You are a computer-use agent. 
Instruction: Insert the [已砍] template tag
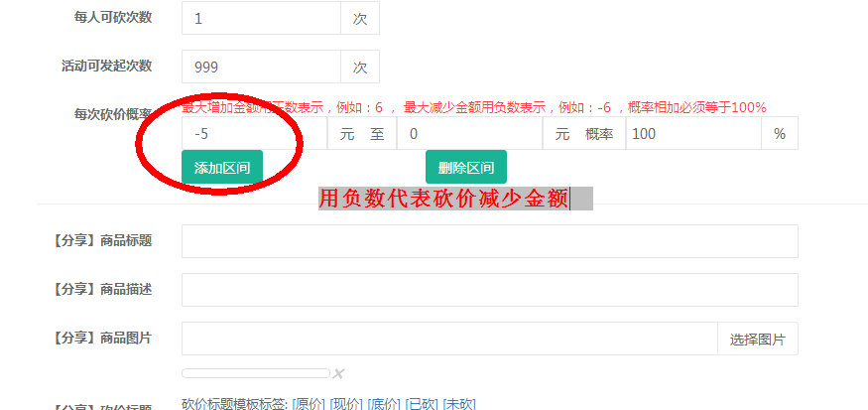coord(422,404)
